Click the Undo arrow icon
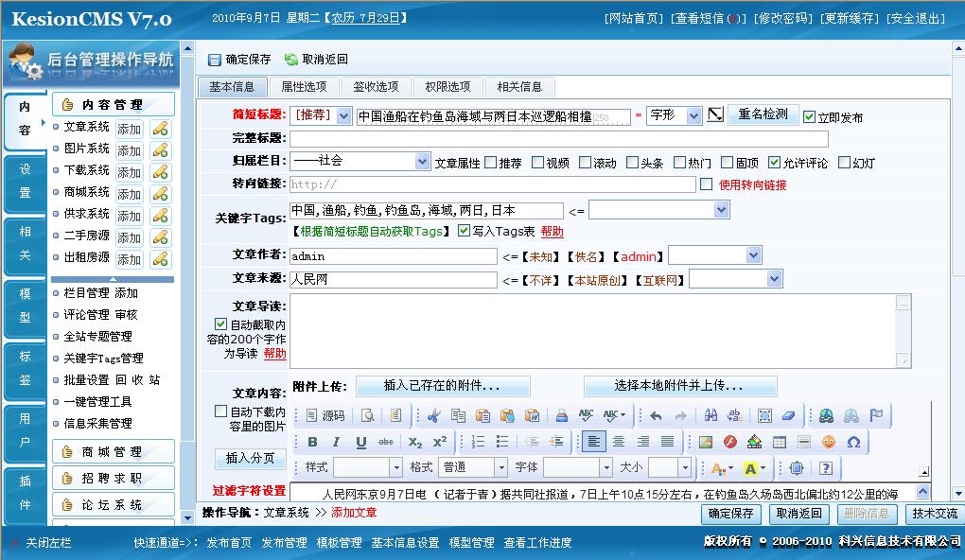 pyautogui.click(x=656, y=415)
